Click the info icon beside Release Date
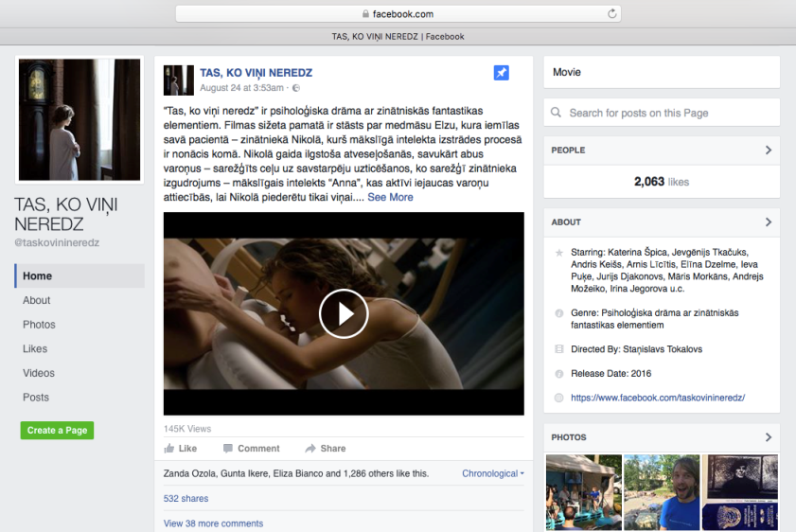Viewport: 796px width, 532px height. [x=559, y=374]
